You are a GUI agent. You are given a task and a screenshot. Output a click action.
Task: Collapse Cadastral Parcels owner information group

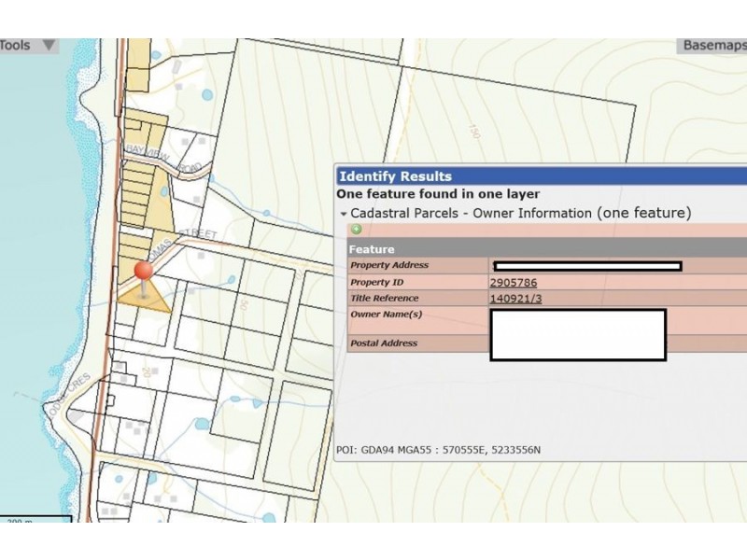tap(344, 215)
